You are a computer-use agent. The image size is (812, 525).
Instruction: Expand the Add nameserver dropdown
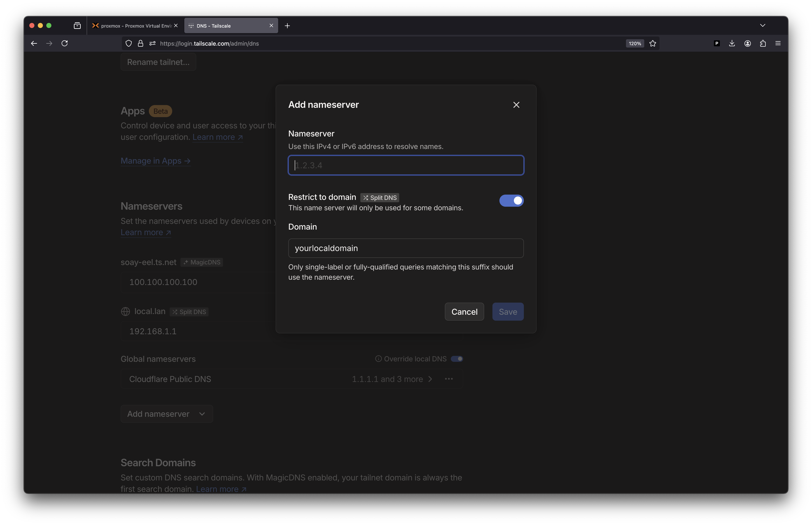tap(167, 414)
